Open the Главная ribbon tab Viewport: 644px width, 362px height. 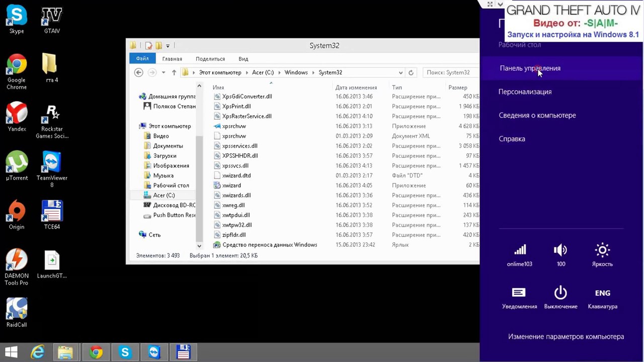172,59
